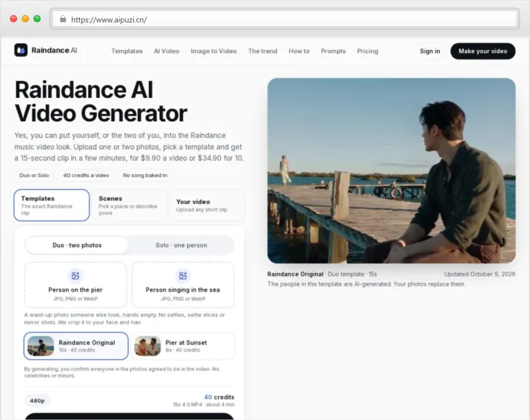
Task: Click the upload icon for Person on the pier
Action: (x=76, y=276)
